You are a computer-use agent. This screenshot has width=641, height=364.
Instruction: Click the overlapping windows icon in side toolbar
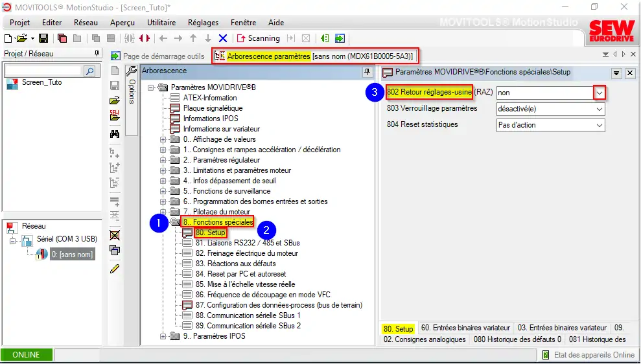tap(115, 250)
